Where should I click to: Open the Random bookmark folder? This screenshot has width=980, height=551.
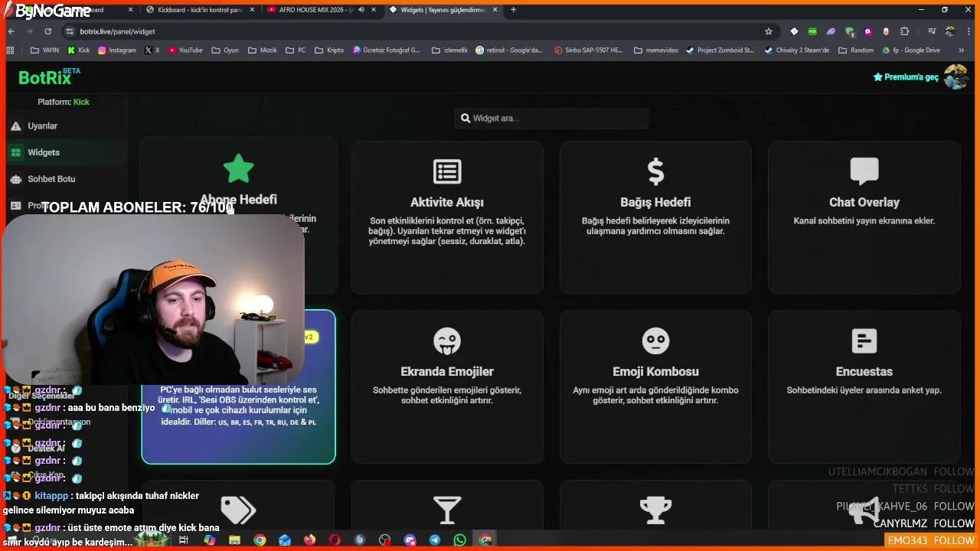pyautogui.click(x=856, y=51)
